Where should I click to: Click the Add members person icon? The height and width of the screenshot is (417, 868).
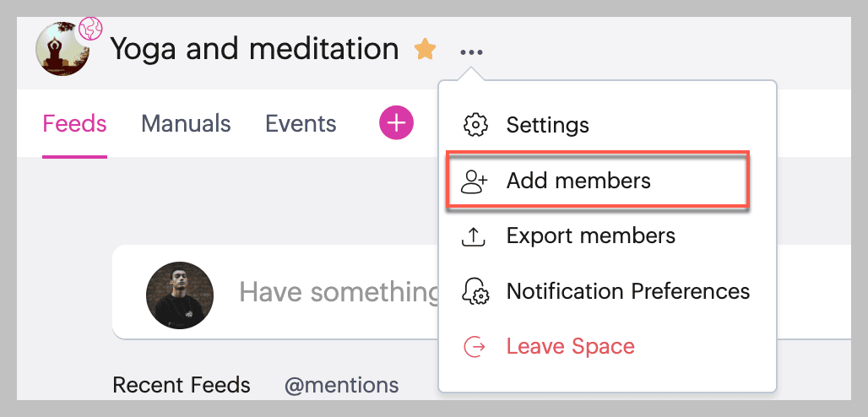click(x=475, y=181)
